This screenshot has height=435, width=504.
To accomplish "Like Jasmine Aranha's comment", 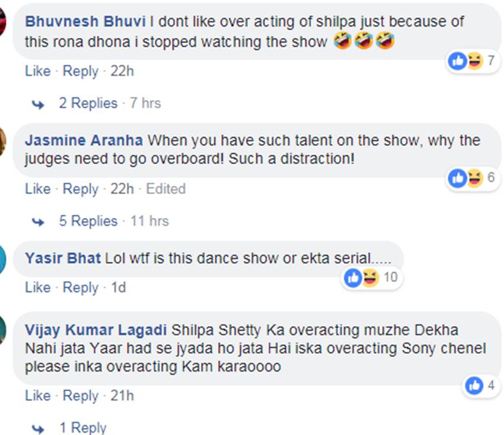I will (x=37, y=189).
